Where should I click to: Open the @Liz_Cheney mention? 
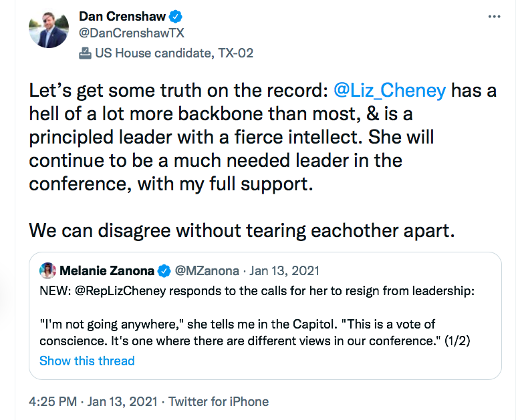(x=390, y=90)
